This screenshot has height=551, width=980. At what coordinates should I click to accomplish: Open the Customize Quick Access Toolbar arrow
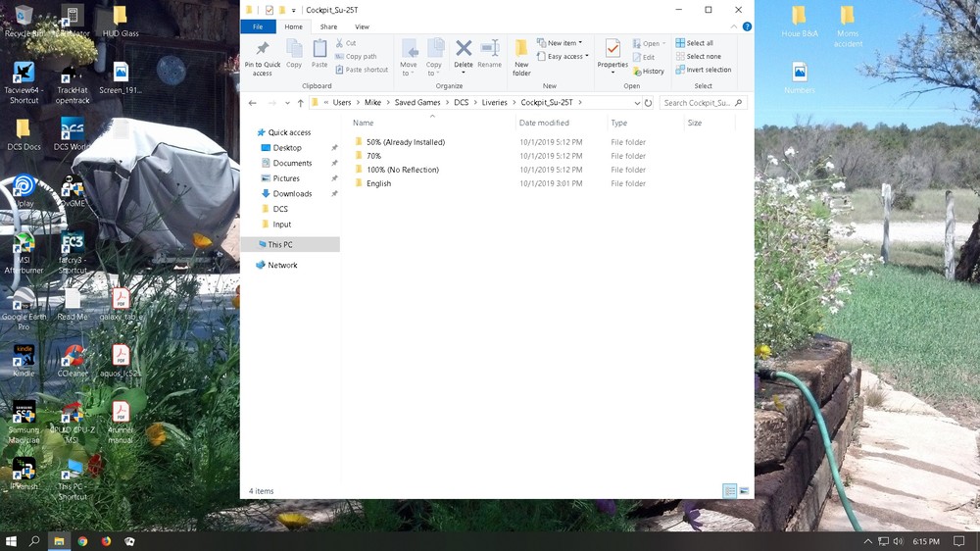tap(294, 10)
